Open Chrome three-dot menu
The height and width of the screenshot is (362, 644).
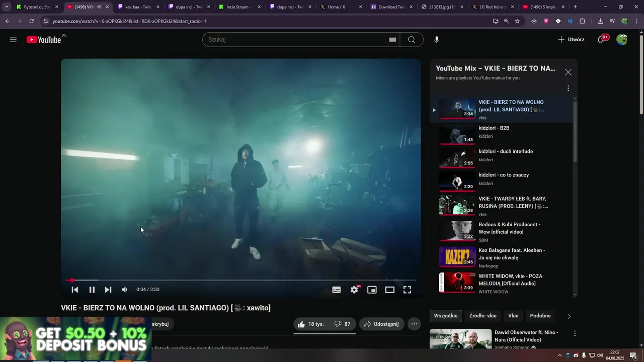(636, 21)
